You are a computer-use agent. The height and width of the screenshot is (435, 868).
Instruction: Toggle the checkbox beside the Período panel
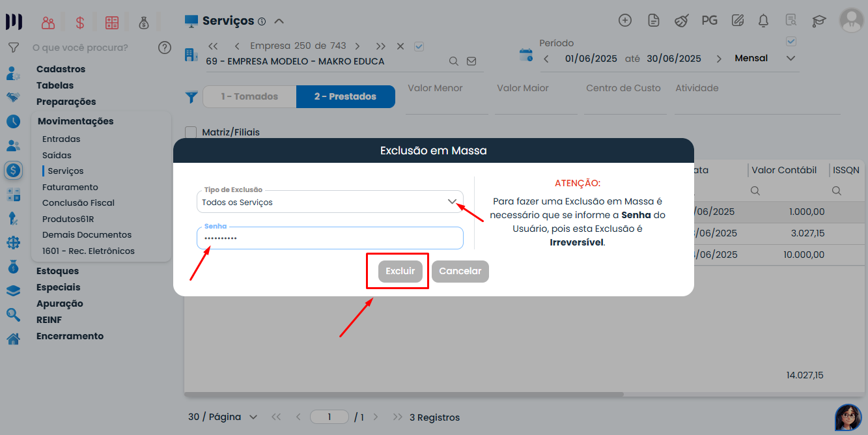click(791, 40)
